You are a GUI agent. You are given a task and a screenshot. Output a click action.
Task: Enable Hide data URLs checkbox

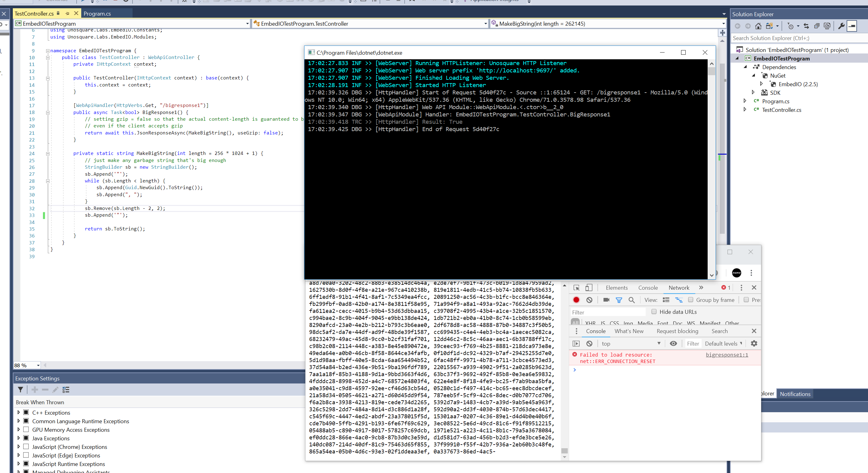pos(654,311)
